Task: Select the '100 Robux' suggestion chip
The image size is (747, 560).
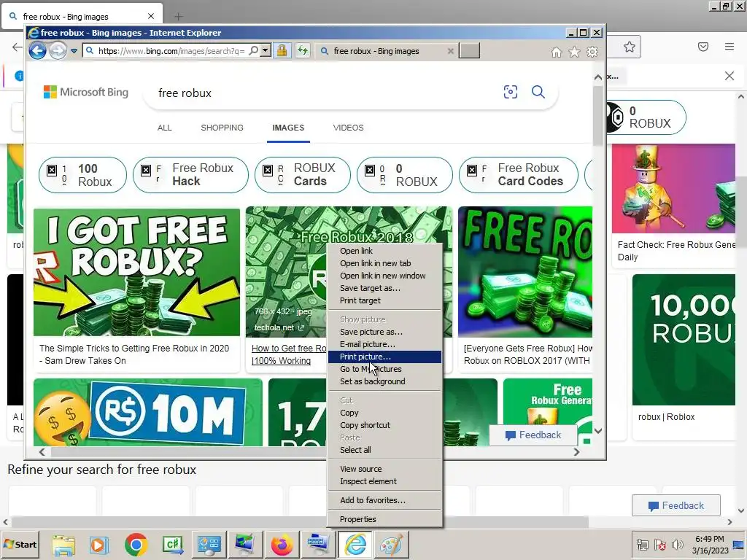Action: click(82, 175)
